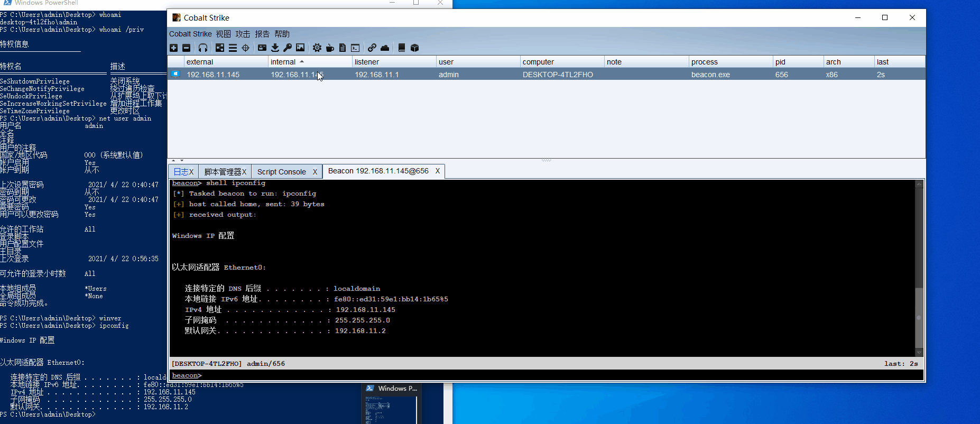
Task: Sort sessions by the user column
Action: click(x=478, y=62)
